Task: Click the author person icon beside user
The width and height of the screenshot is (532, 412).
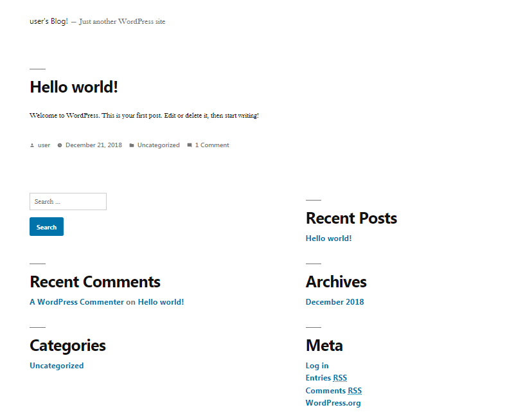Action: pos(32,145)
